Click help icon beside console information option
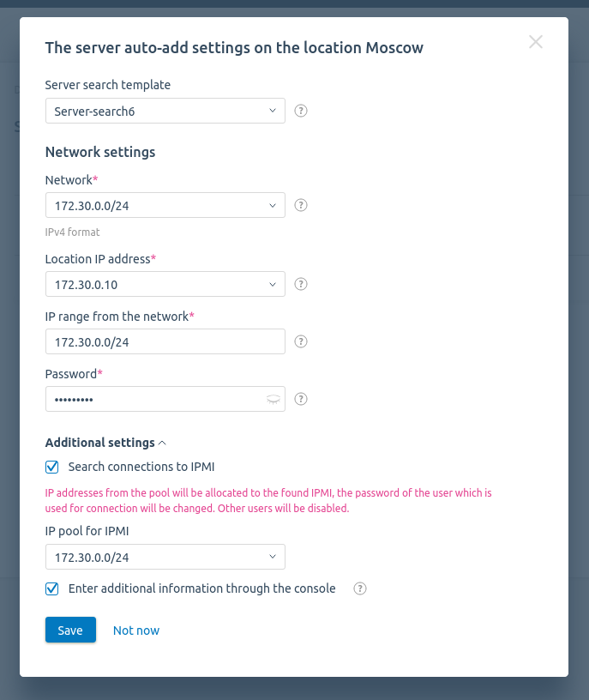The image size is (589, 700). pos(360,588)
